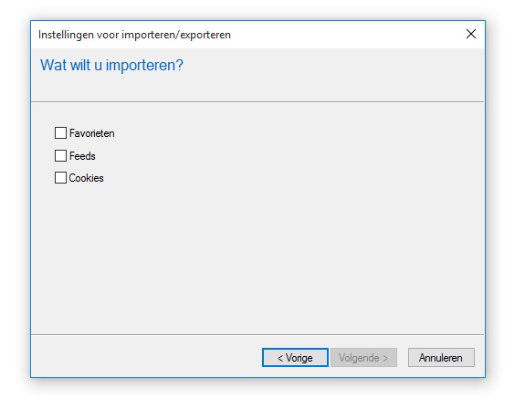Click the greater-than arrow on Volgende
Viewport: 525px width, 420px height.
click(x=385, y=358)
